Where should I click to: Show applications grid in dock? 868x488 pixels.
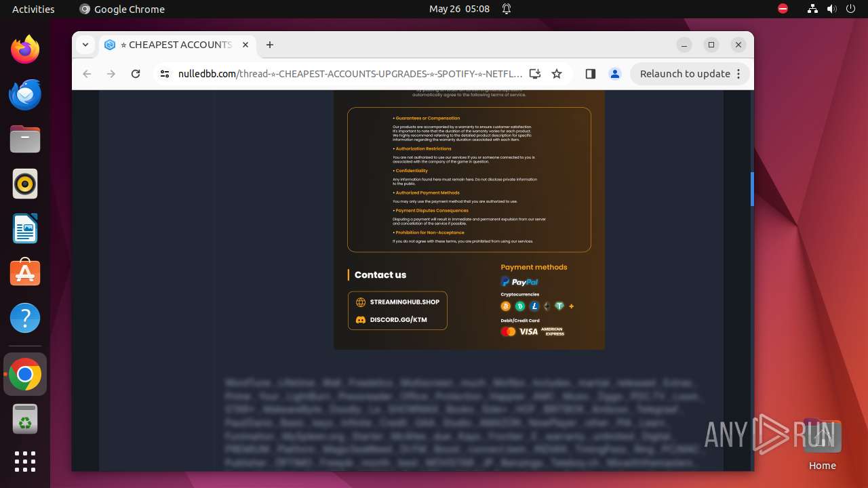[x=25, y=462]
